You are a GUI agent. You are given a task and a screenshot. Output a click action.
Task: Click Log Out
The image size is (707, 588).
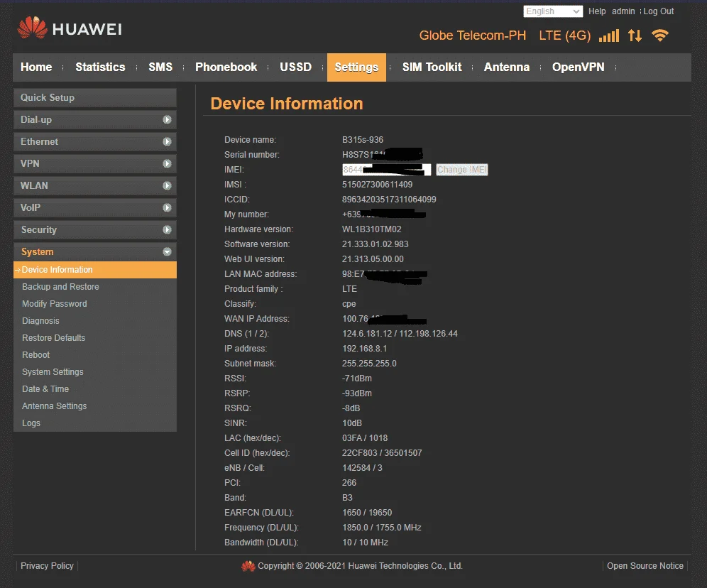[x=658, y=11]
